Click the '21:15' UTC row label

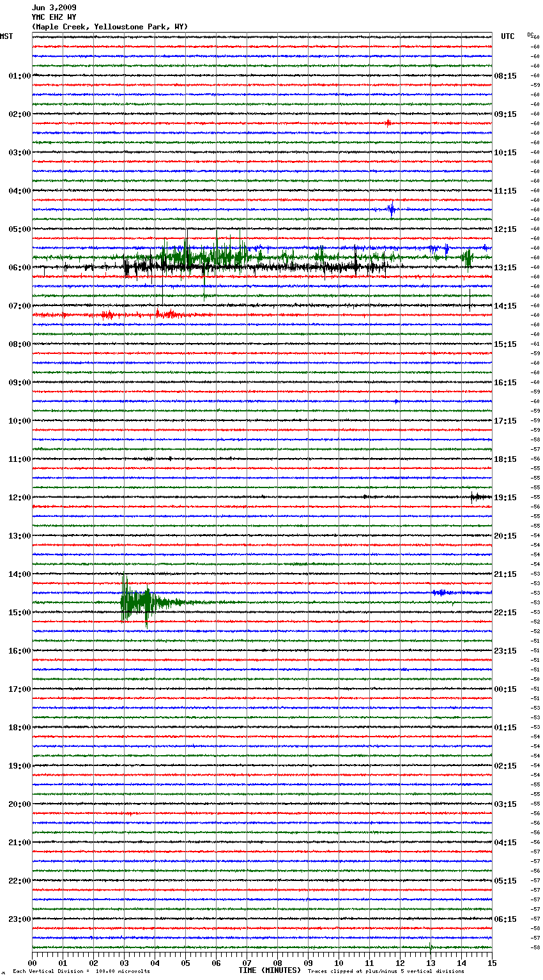(505, 574)
